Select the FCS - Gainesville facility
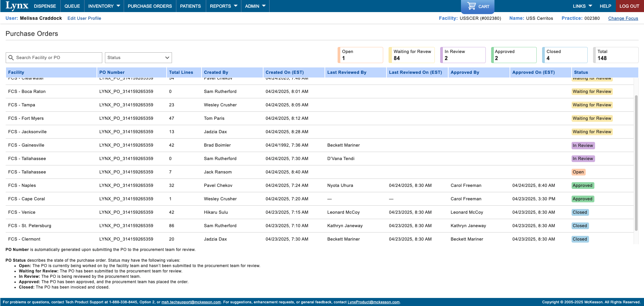 click(x=26, y=145)
